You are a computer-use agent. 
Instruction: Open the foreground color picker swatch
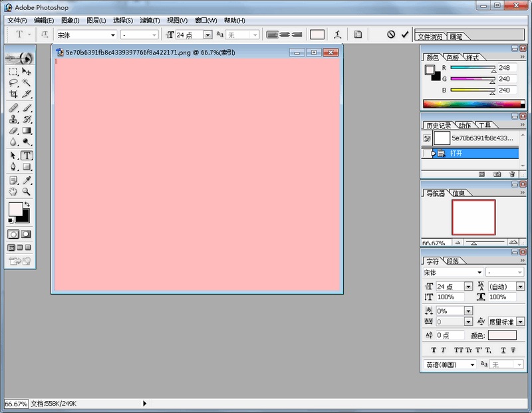(x=15, y=209)
